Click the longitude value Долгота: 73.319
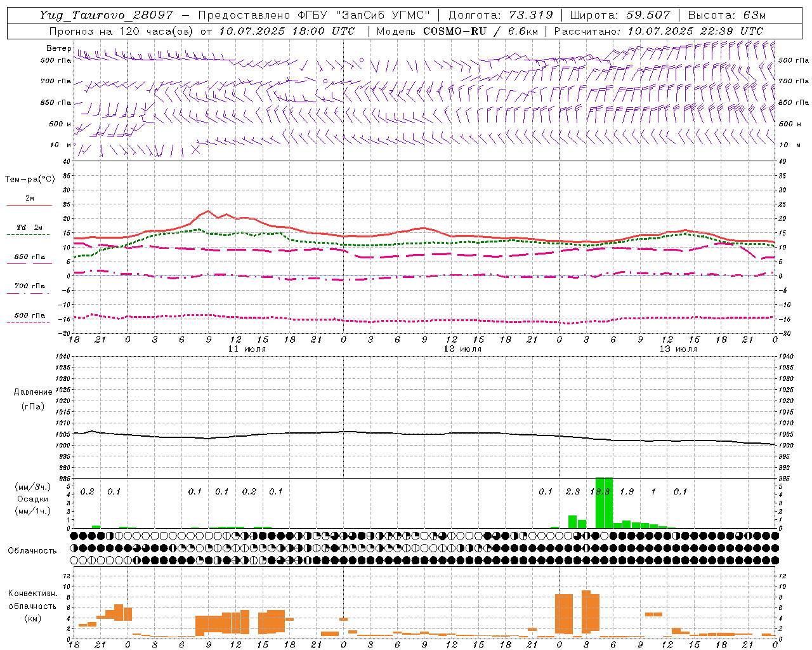 tap(501, 15)
